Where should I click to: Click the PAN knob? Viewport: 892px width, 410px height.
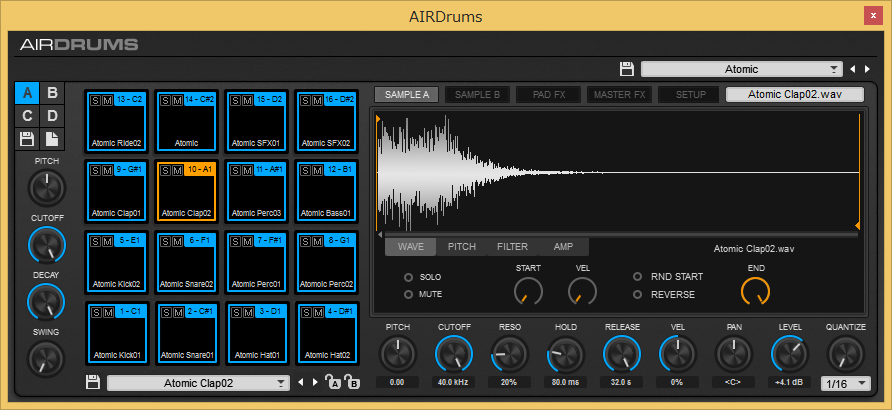click(734, 354)
